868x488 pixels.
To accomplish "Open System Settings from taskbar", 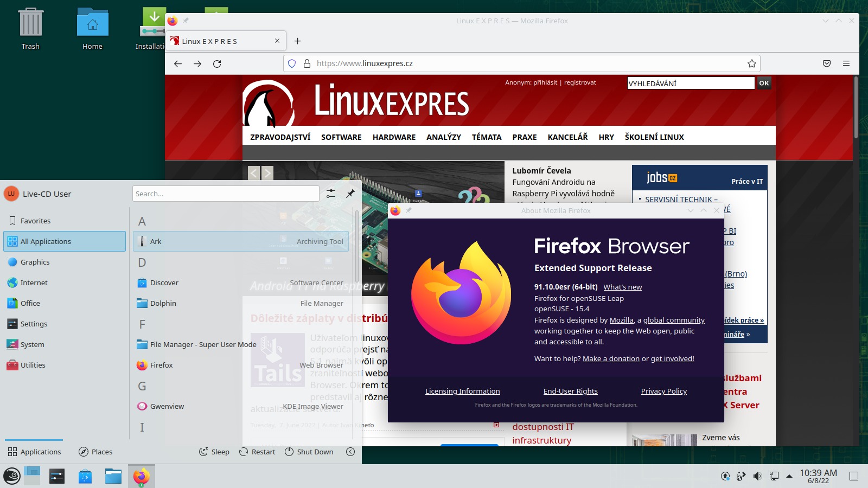I will (57, 476).
